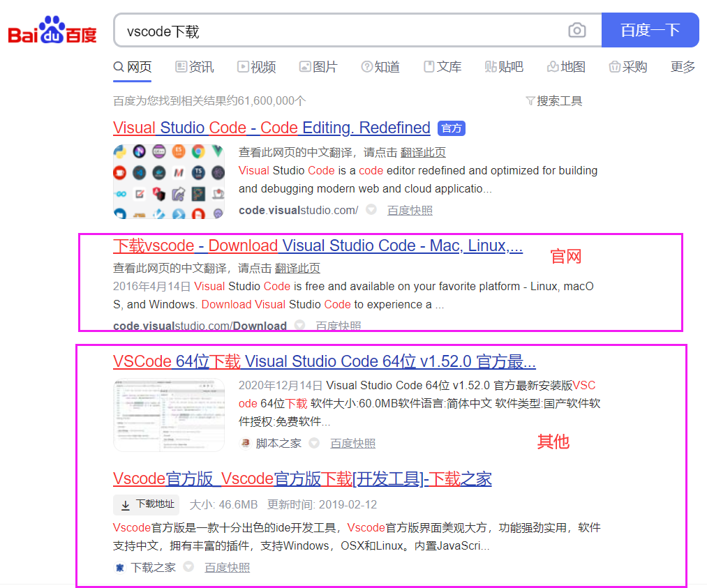
Task: Click the 下载之家 site icon
Action: 119,567
